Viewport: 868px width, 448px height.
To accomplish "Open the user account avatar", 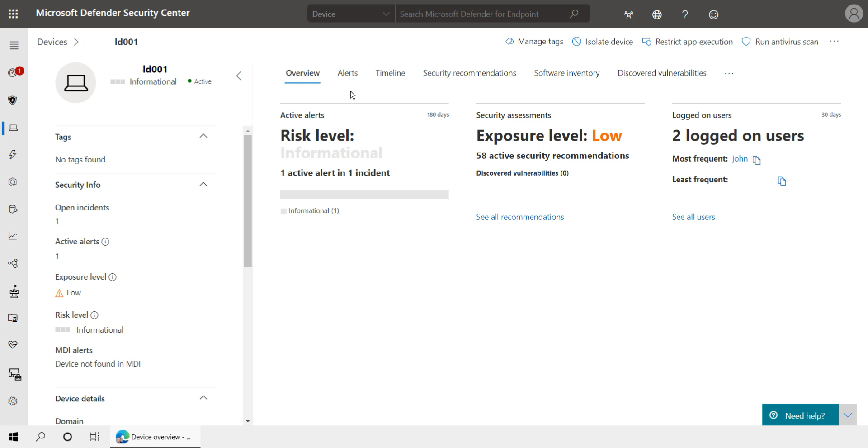I will coord(854,14).
